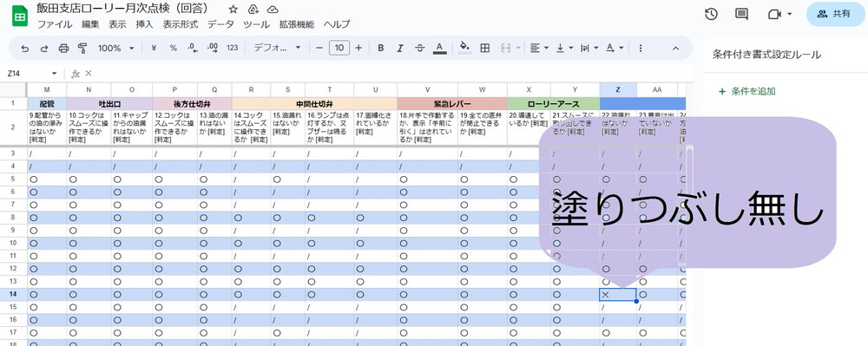
Task: Open the vertical align dropdown
Action: coord(564,48)
